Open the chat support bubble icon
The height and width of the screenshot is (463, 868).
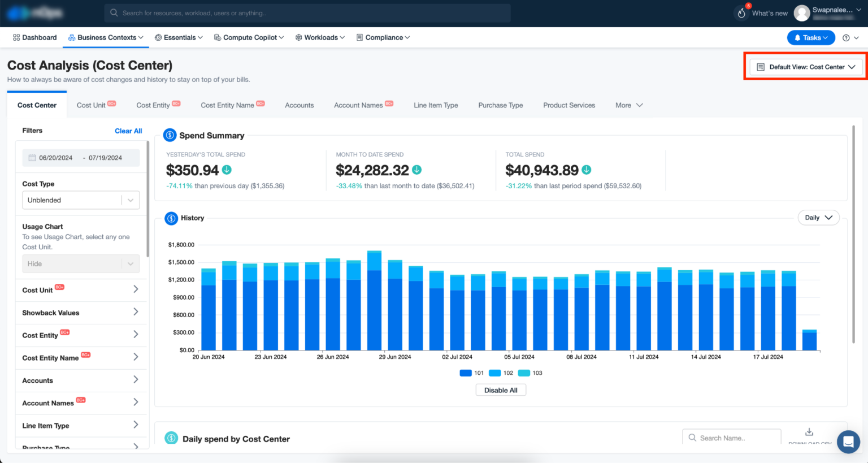(x=848, y=442)
